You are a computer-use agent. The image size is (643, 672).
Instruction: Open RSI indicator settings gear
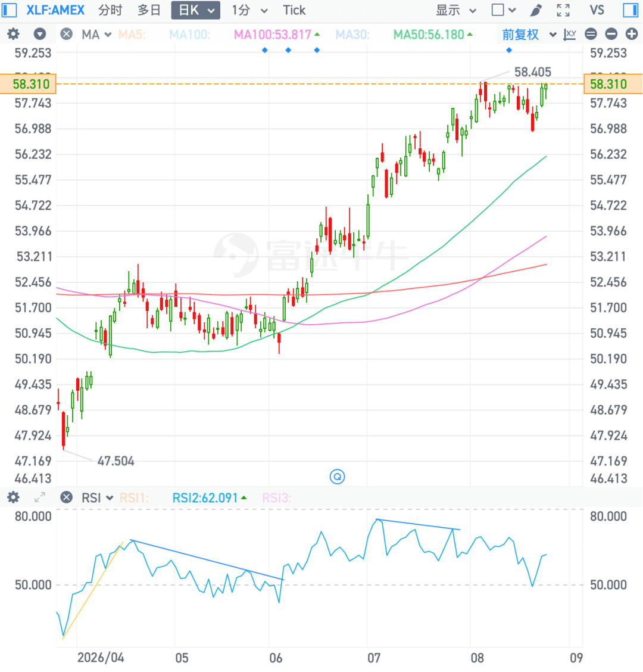13,497
